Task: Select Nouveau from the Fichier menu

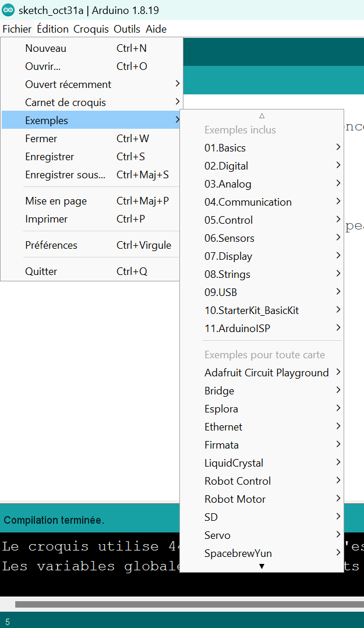Action: coord(91,48)
